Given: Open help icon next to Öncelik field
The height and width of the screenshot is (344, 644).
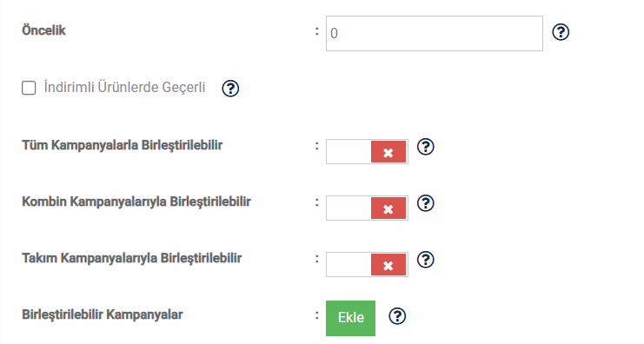Looking at the screenshot, I should [x=561, y=32].
